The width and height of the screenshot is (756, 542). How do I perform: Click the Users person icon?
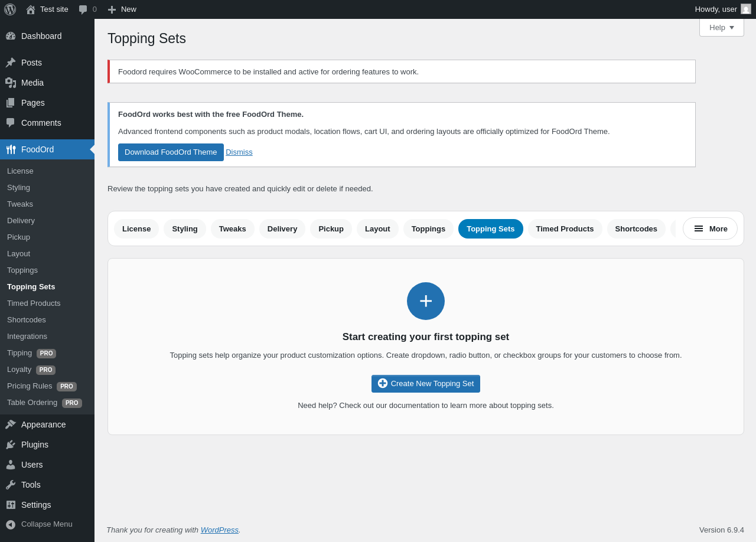click(x=11, y=465)
